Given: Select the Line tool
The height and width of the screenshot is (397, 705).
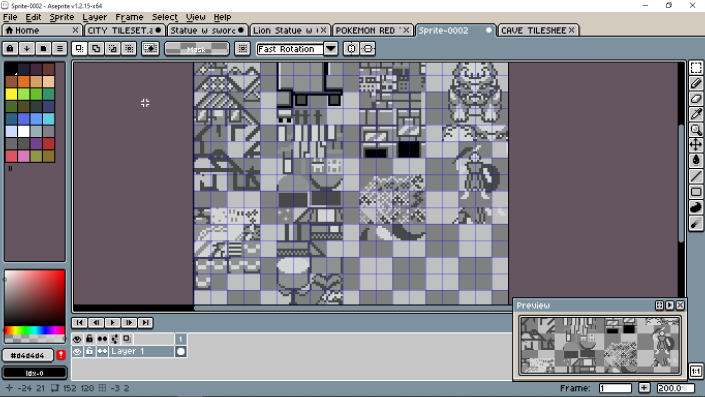Looking at the screenshot, I should click(696, 176).
